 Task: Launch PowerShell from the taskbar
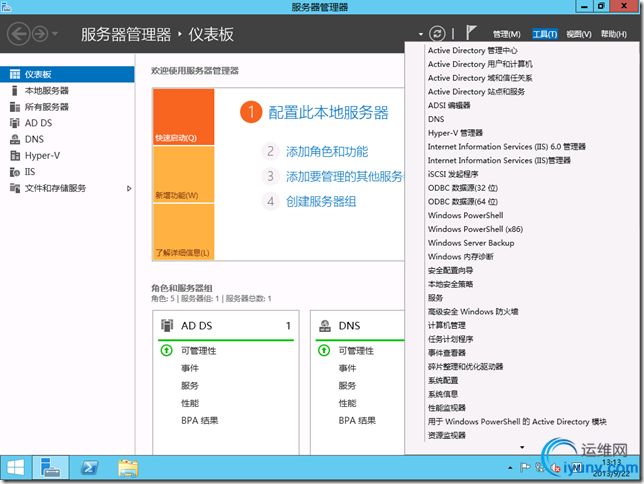pos(89,468)
